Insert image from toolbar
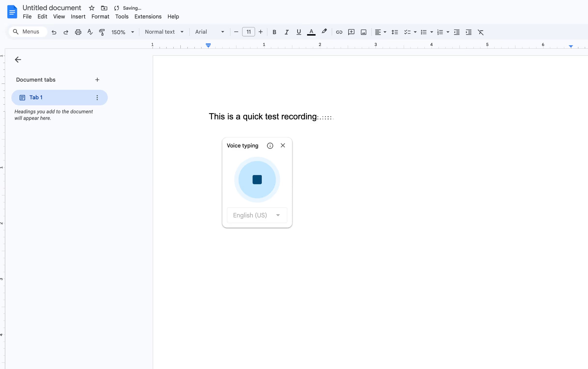Screen dimensions: 588x369 click(364, 32)
